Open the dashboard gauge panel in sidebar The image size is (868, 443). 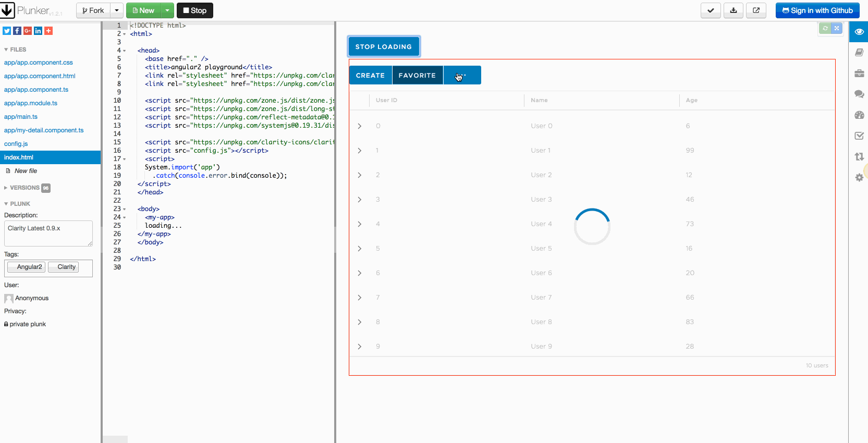point(859,115)
